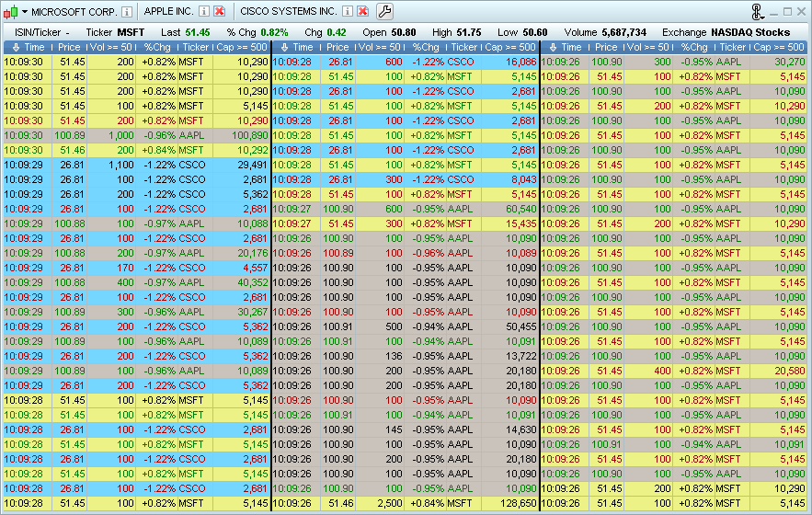Select the AAPL row with cap 50,455
The height and width of the screenshot is (515, 812).
[405, 326]
